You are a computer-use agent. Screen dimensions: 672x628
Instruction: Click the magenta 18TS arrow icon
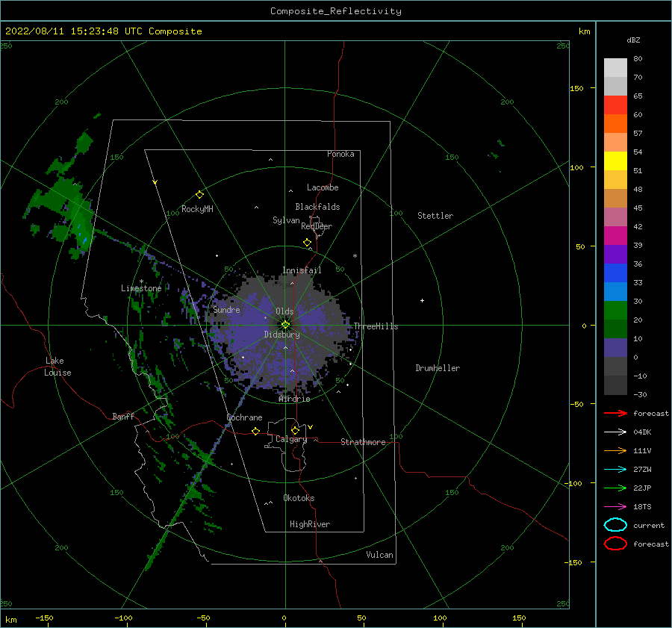coord(615,507)
